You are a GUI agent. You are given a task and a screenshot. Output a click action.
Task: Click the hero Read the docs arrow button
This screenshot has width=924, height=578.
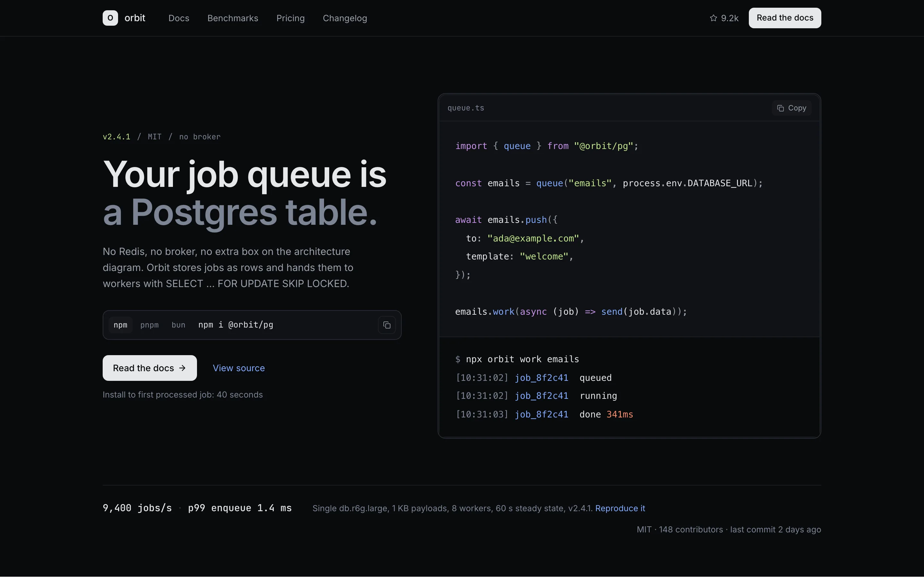150,368
